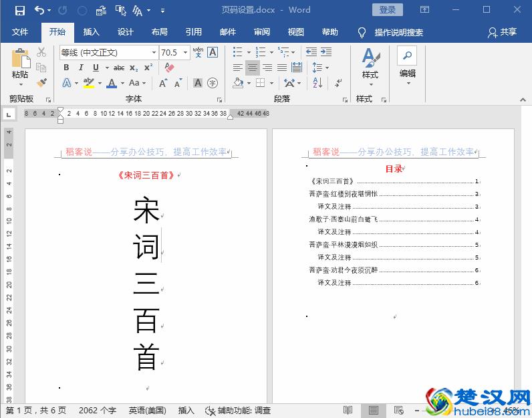Apply strikethrough formatting

point(119,68)
